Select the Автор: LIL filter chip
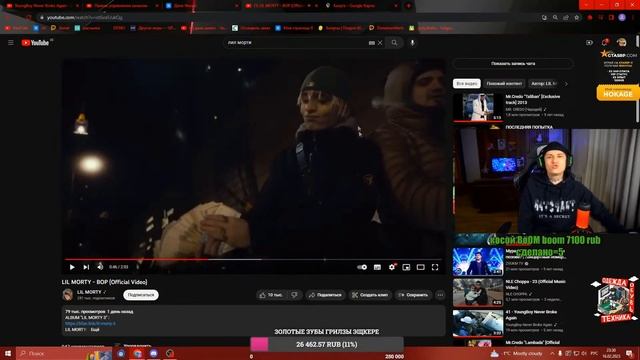This screenshot has width=640, height=360. coord(543,84)
